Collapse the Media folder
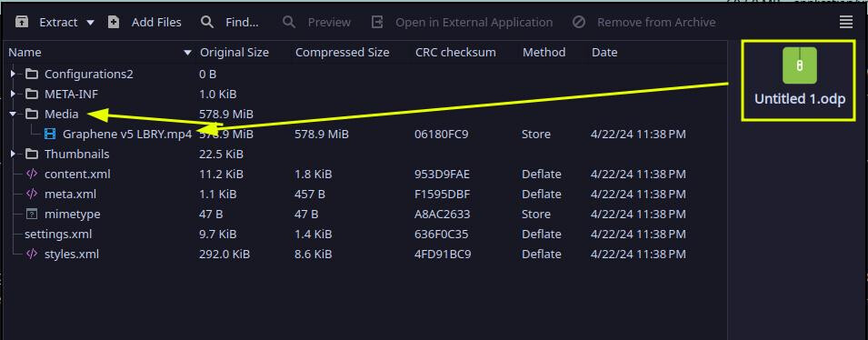Viewport: 868px width, 340px height. click(13, 114)
